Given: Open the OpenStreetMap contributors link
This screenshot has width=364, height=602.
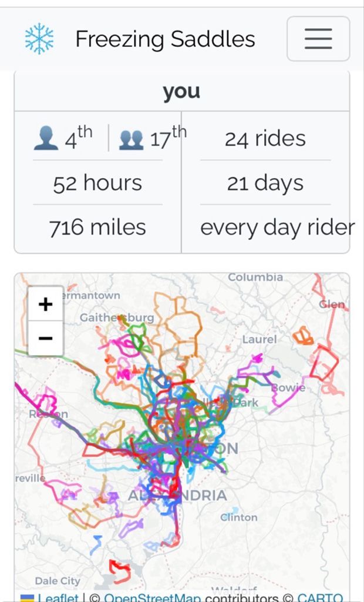Looking at the screenshot, I should pos(152,597).
